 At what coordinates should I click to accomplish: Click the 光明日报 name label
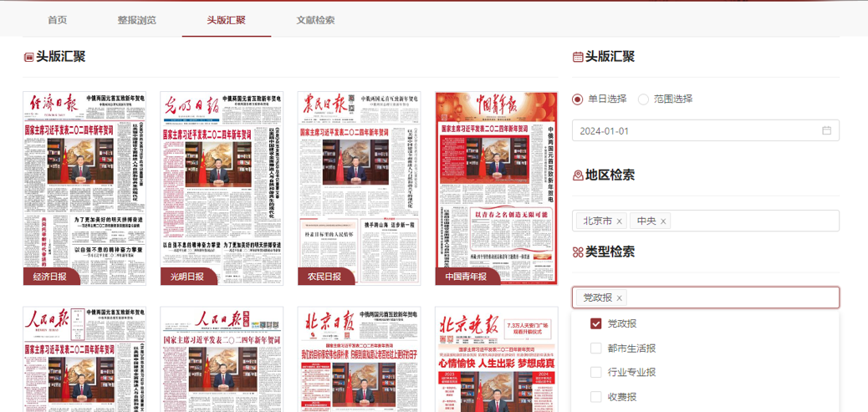[x=188, y=277]
